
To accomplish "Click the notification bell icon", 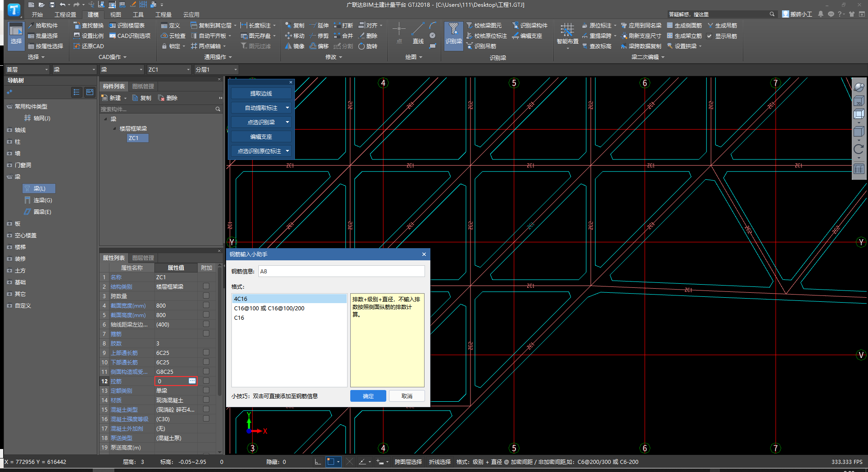I will 821,14.
